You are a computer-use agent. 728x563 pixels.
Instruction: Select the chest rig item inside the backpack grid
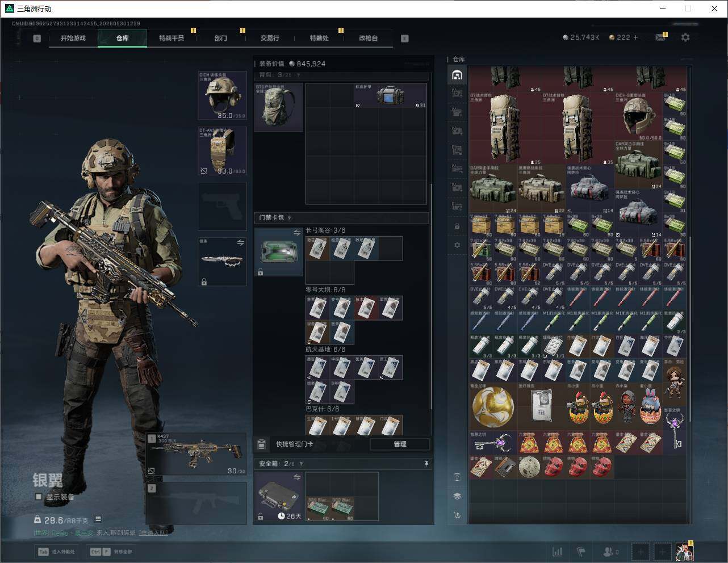[x=390, y=95]
